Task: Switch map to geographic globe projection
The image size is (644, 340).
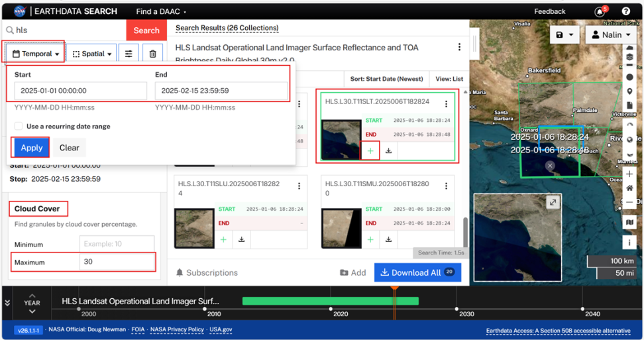Action: (629, 140)
